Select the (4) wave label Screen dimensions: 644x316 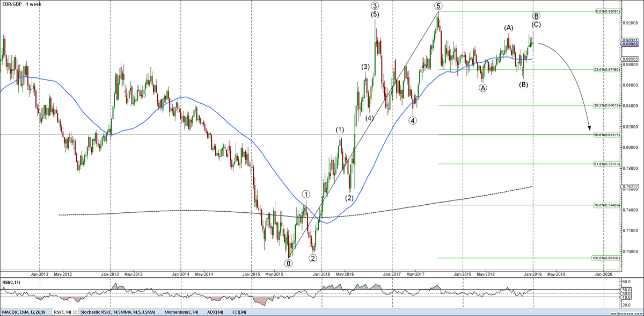(370, 118)
